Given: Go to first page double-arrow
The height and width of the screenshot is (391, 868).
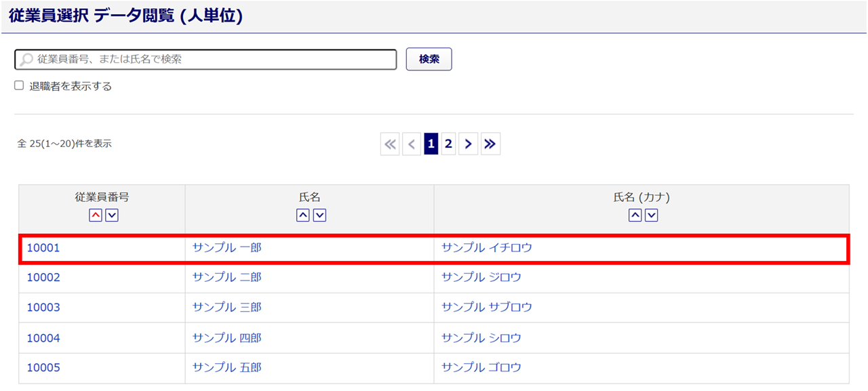Looking at the screenshot, I should point(390,144).
